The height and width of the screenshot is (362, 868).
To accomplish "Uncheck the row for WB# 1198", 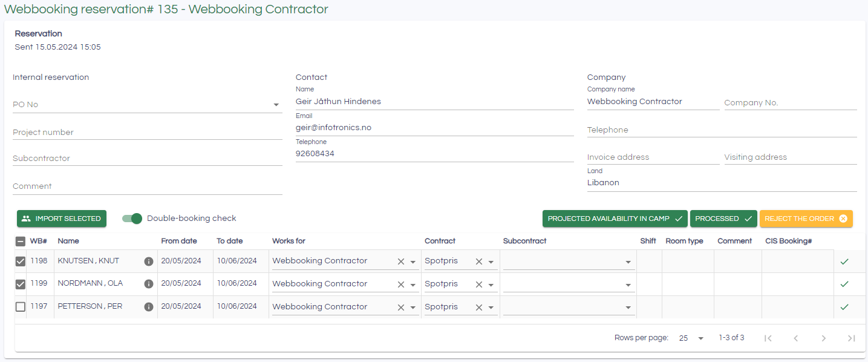I will click(x=21, y=262).
